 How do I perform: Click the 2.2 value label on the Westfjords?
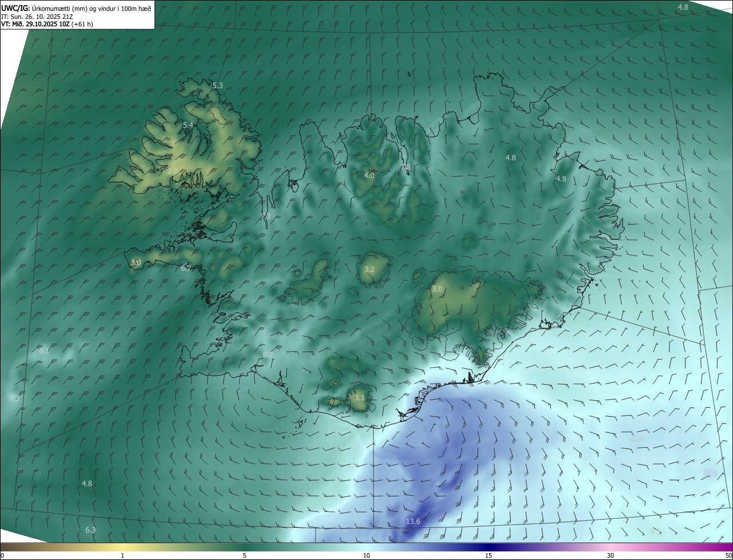tap(173, 171)
